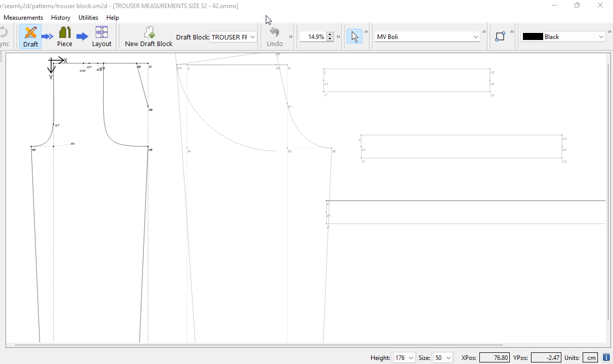This screenshot has width=613, height=364.
Task: Expand toolbar overflow chevron after Undo
Action: [x=291, y=37]
